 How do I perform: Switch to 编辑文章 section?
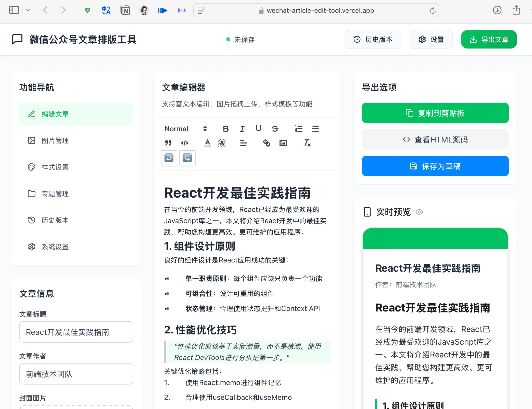pos(55,114)
